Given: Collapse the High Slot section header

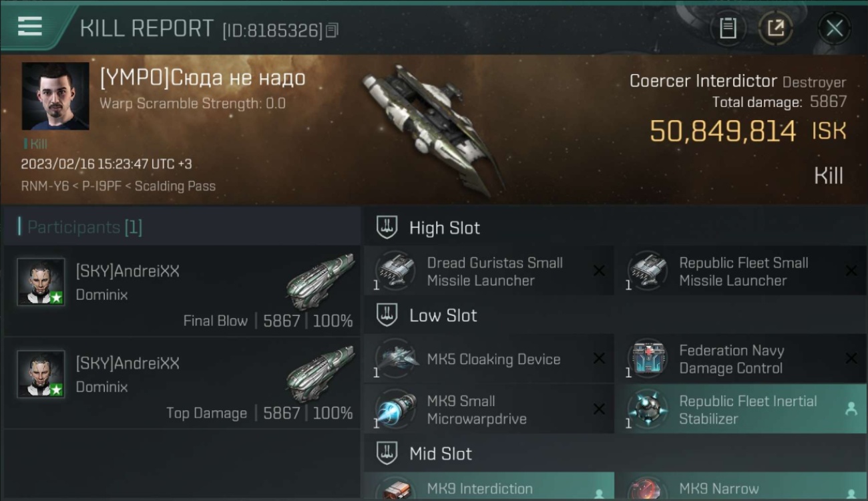Looking at the screenshot, I should 615,228.
